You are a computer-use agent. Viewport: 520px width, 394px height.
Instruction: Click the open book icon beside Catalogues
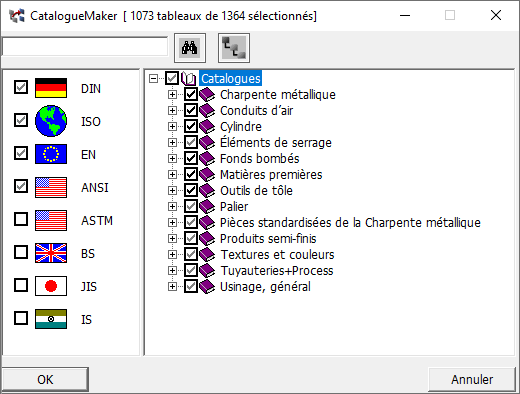pyautogui.click(x=189, y=79)
